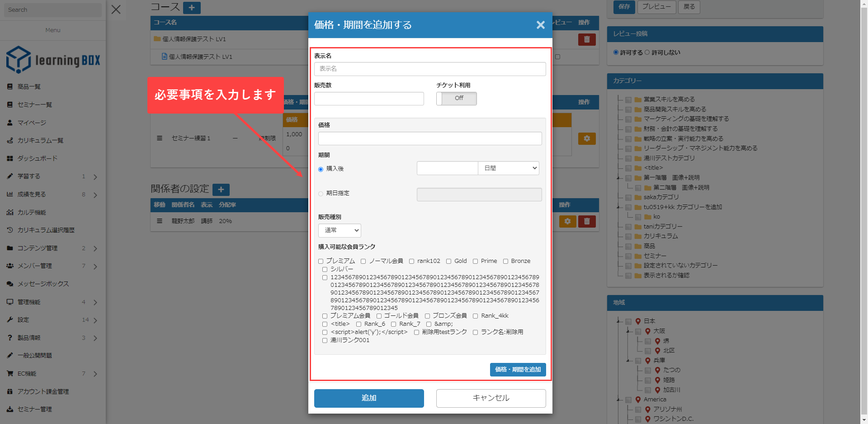
Task: Click the gear icon in price row
Action: (586, 138)
